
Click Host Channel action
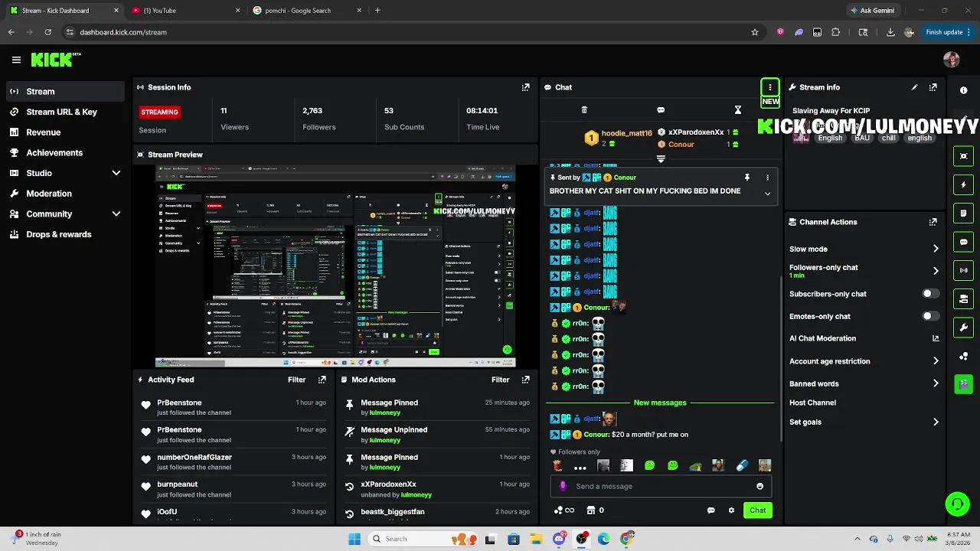(812, 403)
